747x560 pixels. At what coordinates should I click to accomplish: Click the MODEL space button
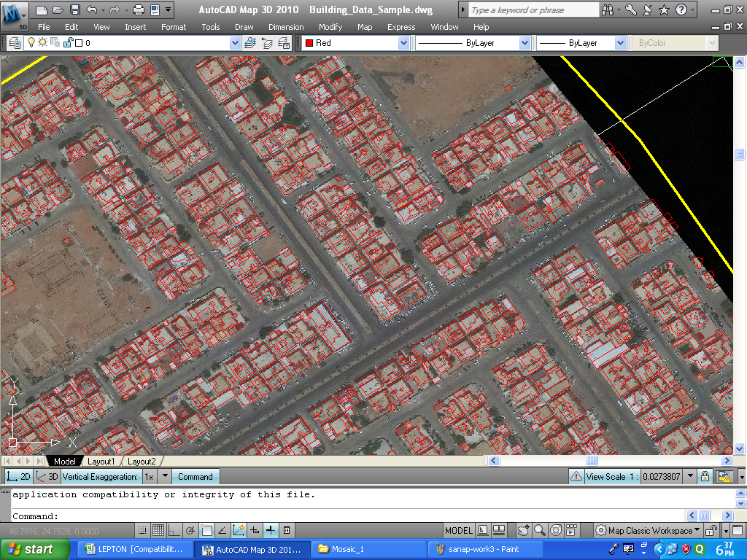tap(458, 531)
